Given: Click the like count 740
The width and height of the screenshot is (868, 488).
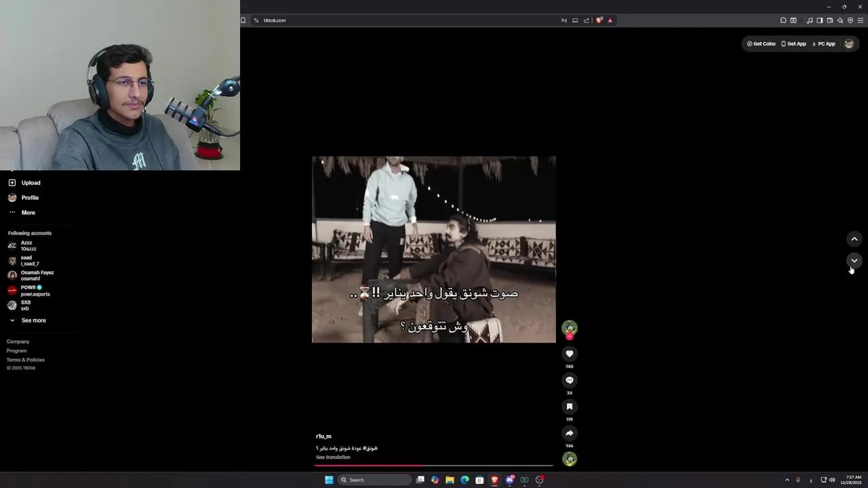Looking at the screenshot, I should click(570, 367).
